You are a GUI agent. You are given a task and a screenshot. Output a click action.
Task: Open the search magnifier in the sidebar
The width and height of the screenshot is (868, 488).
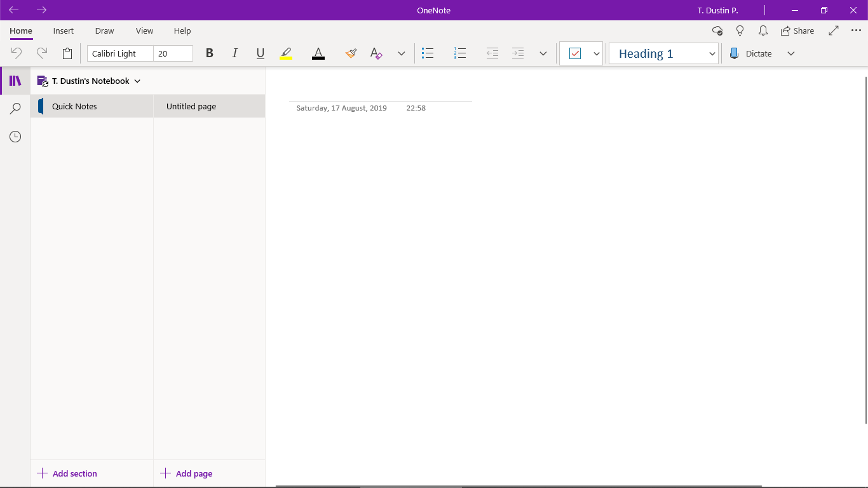pos(15,109)
